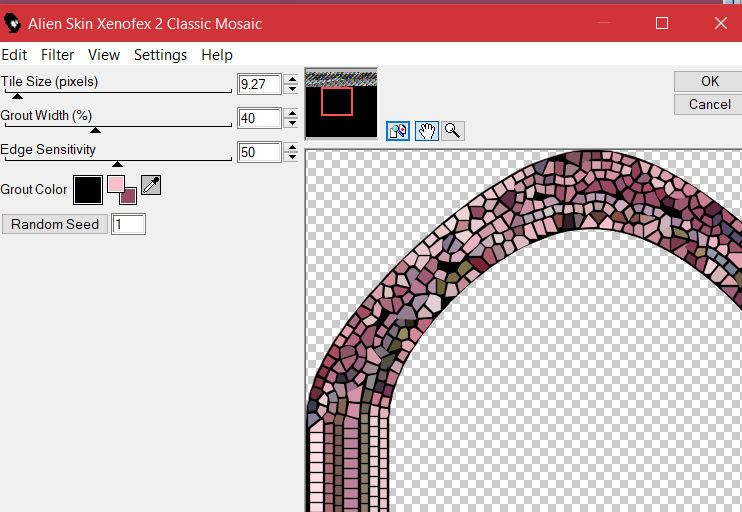Screen dimensions: 742x512
Task: Click the Grout Width slider handle
Action: point(95,130)
